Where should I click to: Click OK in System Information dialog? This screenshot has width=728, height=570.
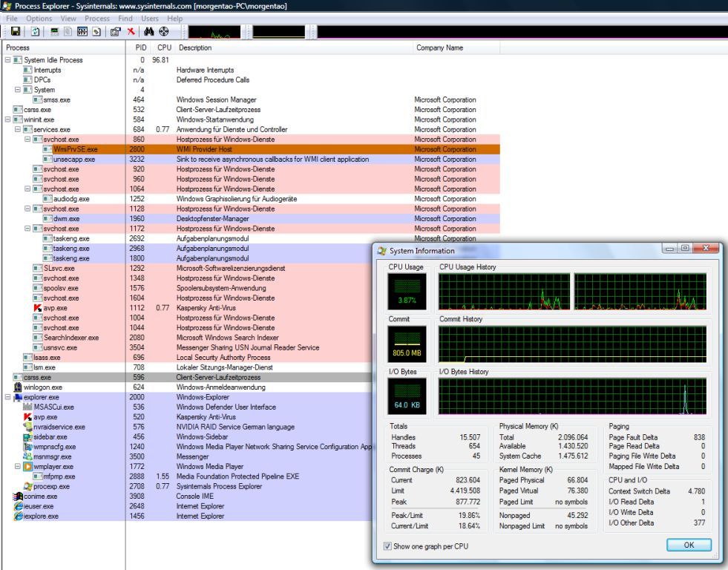click(x=689, y=545)
